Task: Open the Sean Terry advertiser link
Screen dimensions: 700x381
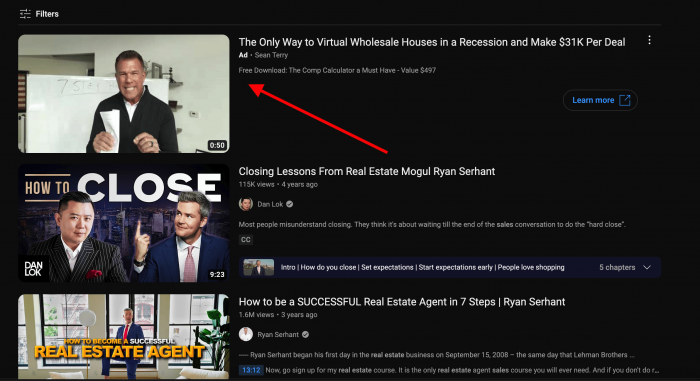Action: [x=271, y=55]
